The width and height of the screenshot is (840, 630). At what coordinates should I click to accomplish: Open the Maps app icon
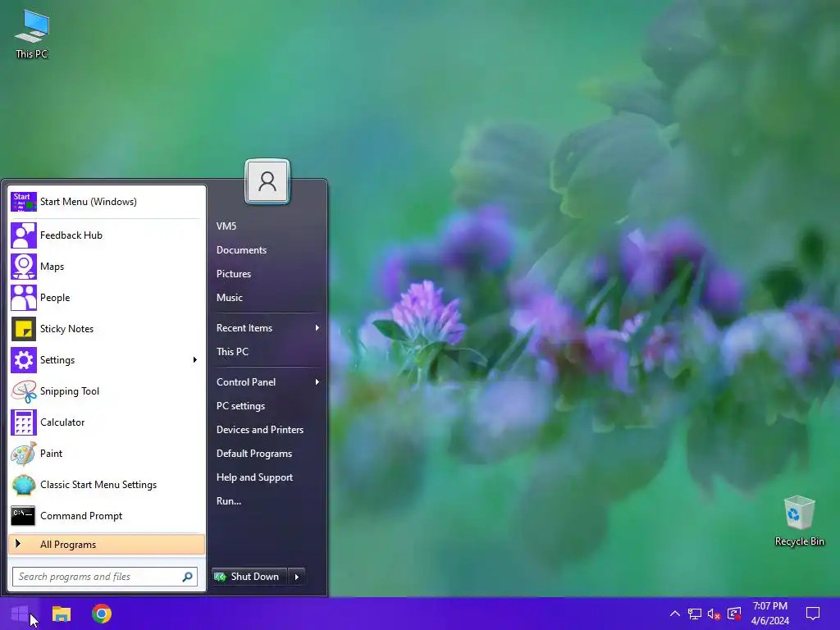pos(24,267)
